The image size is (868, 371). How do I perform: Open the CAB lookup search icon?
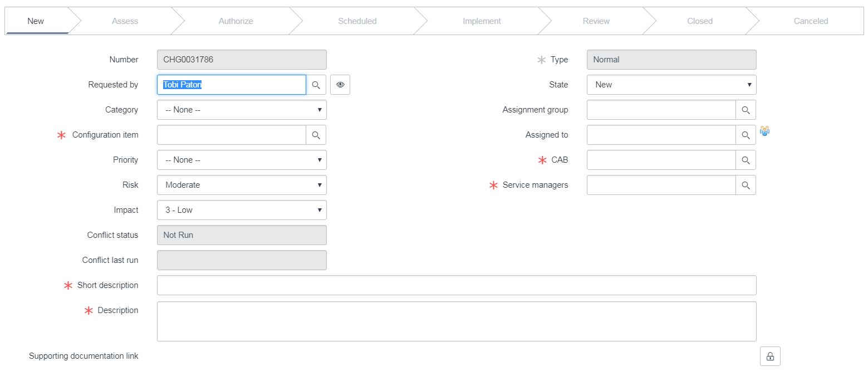pos(746,160)
